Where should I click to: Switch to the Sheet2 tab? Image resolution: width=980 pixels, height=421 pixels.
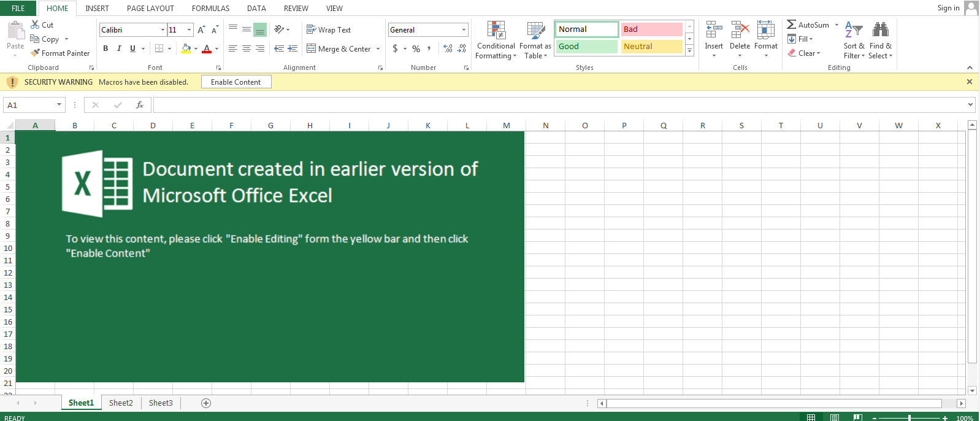121,403
